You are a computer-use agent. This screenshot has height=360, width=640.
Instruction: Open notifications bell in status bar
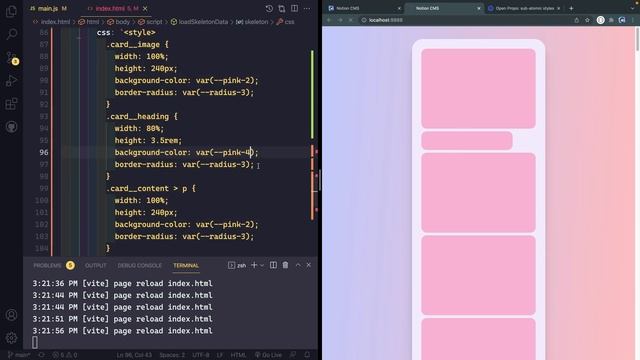[x=307, y=355]
